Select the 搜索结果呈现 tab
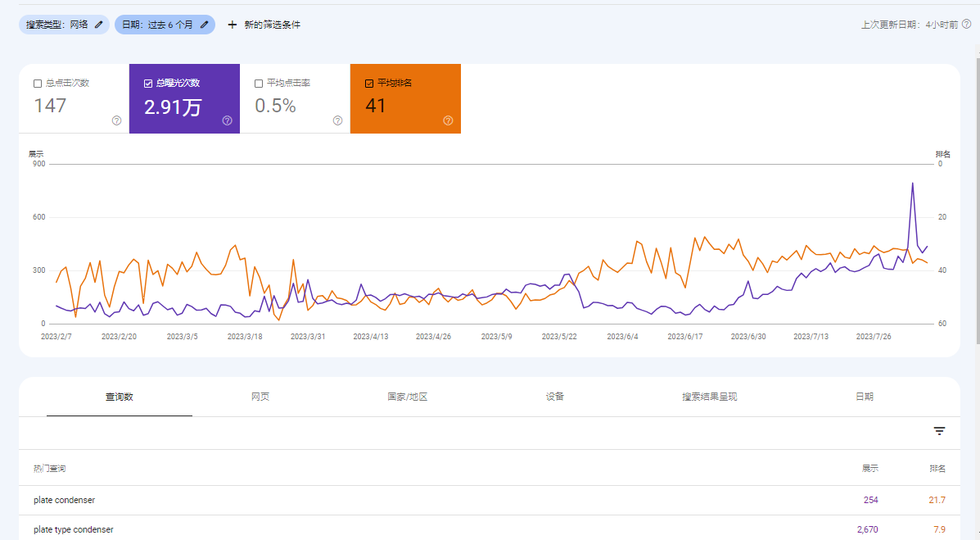Screen dimensions: 980x540 click(x=710, y=397)
